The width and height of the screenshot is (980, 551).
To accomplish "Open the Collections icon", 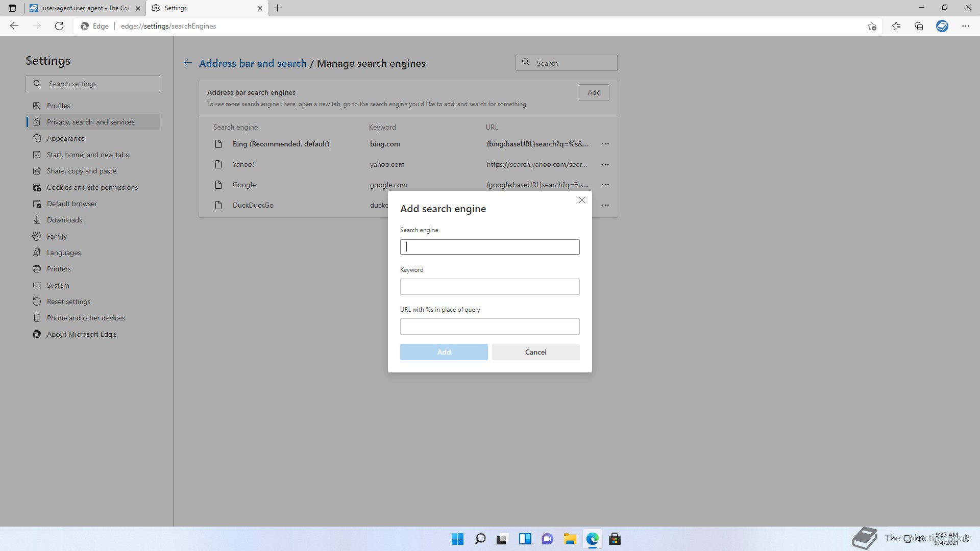I will tap(919, 26).
